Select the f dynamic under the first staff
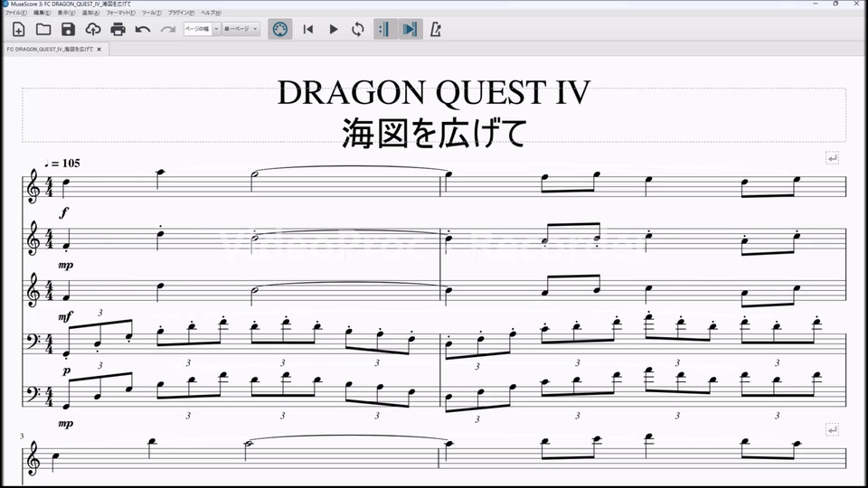The height and width of the screenshot is (488, 868). [x=65, y=212]
